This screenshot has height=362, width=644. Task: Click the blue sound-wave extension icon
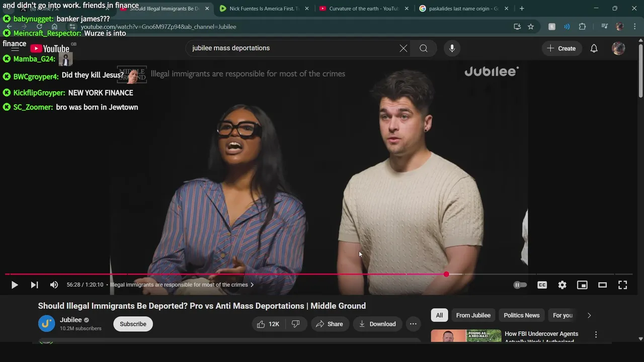coord(567,27)
